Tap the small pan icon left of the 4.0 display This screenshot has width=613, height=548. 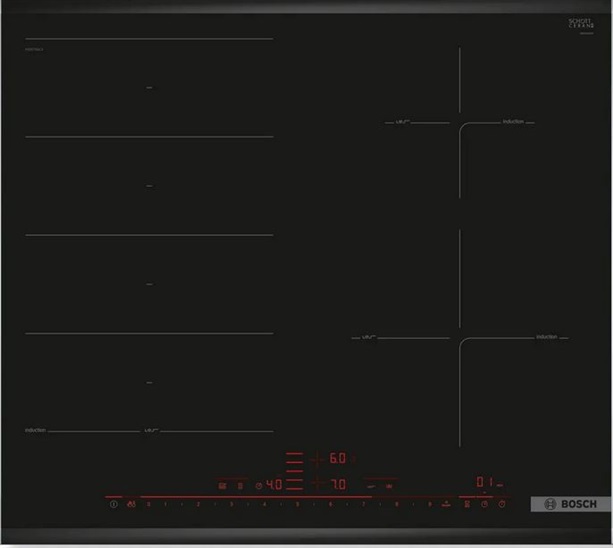pos(223,486)
